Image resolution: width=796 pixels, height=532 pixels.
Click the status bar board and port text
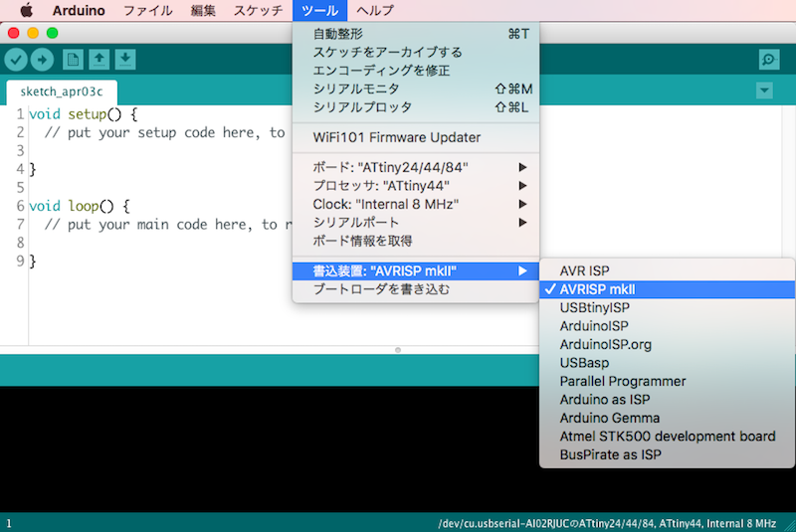point(607,523)
